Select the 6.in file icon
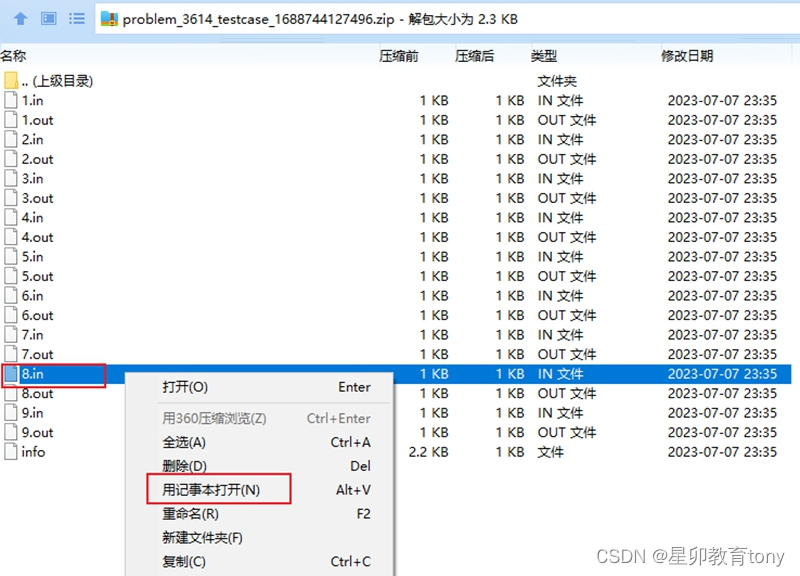The height and width of the screenshot is (576, 800). click(11, 295)
